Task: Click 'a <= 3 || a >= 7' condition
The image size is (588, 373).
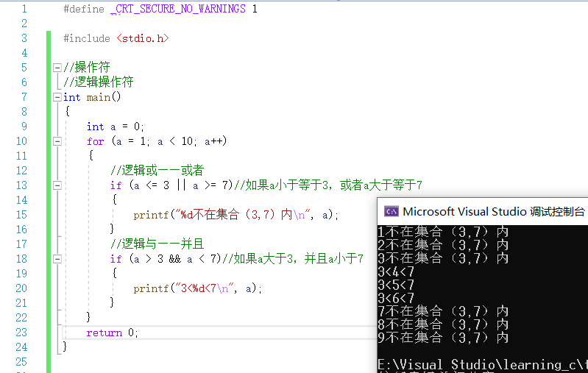Action: (x=181, y=185)
